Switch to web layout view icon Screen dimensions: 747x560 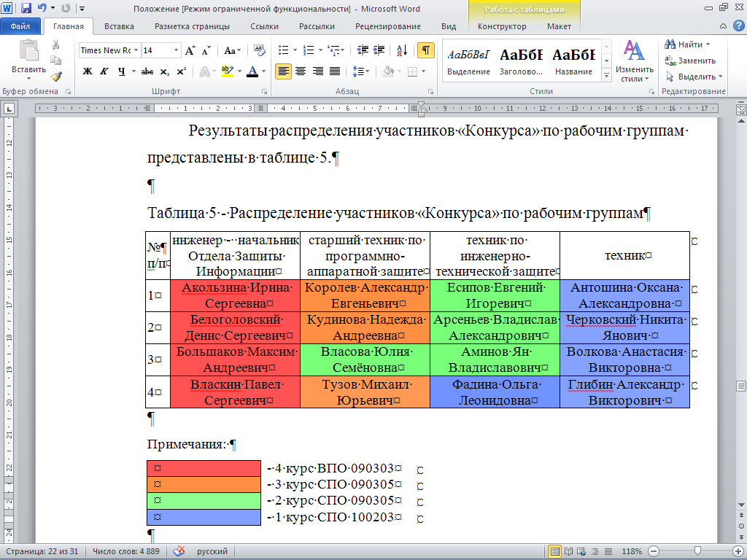[581, 551]
